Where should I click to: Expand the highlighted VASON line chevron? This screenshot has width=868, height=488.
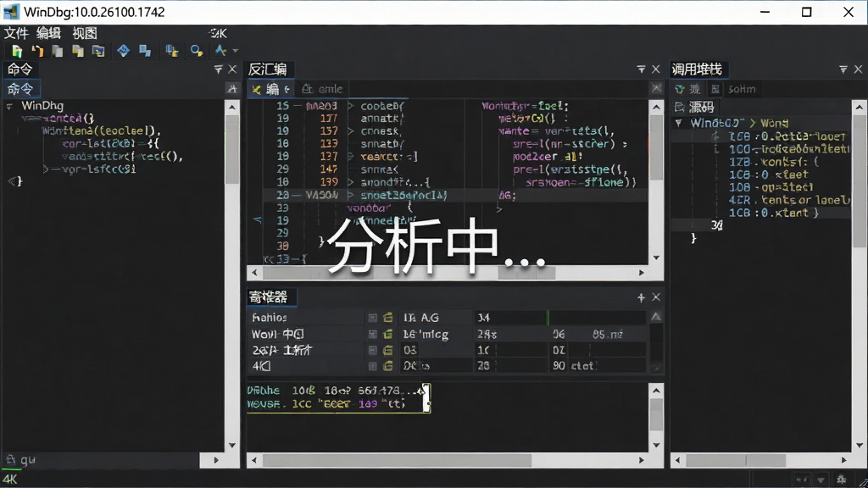[x=351, y=196]
